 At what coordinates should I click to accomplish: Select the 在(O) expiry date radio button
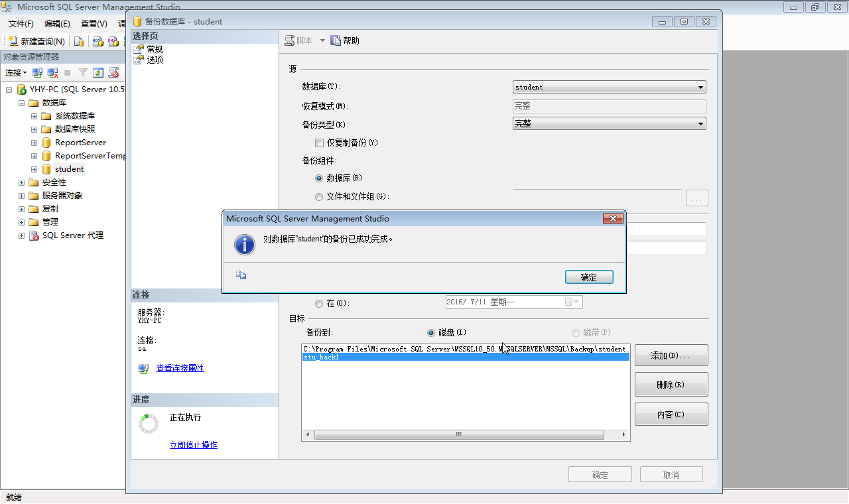[319, 304]
